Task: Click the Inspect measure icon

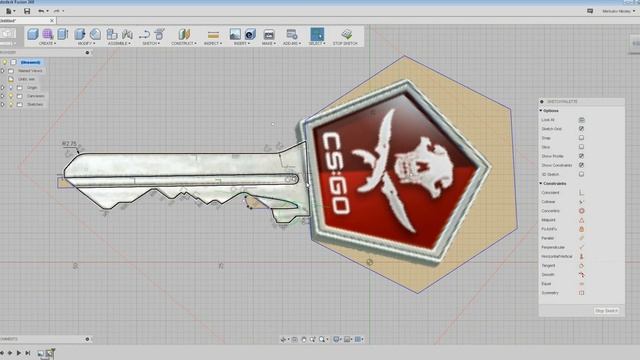Action: (x=213, y=34)
